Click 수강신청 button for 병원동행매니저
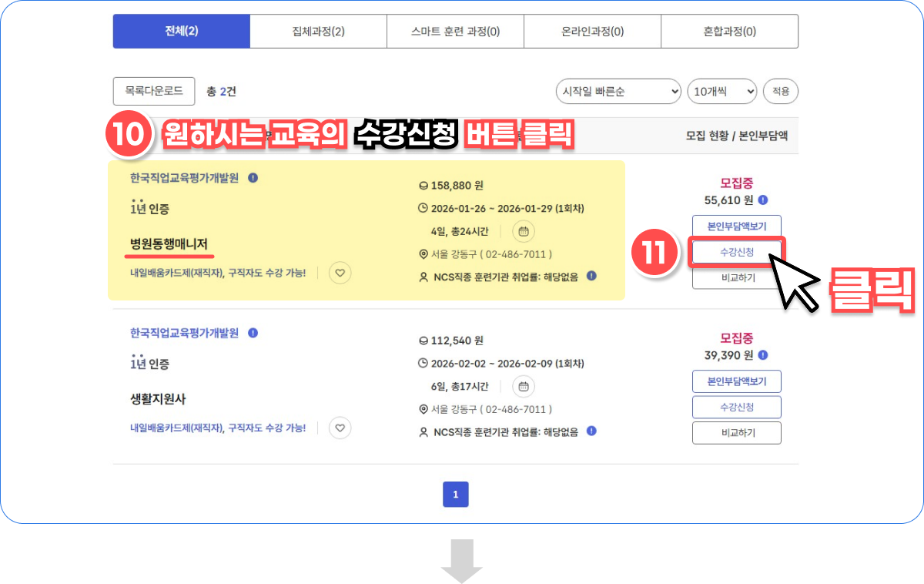The height and width of the screenshot is (584, 924). (x=737, y=252)
